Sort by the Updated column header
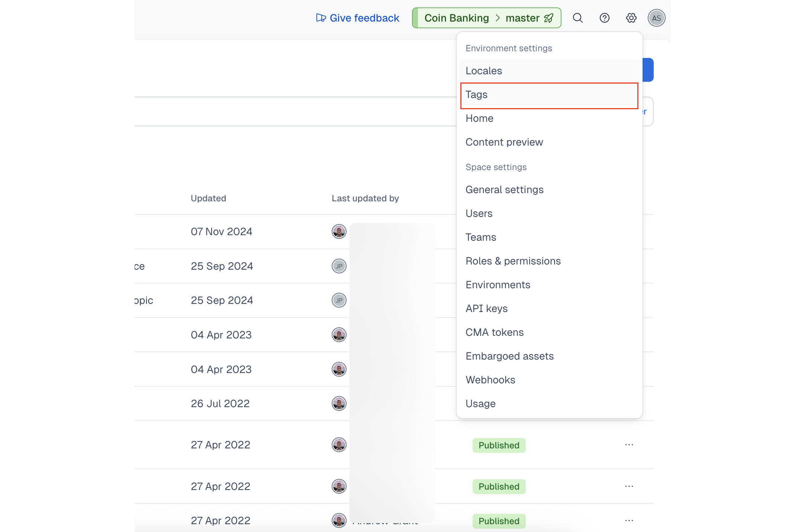Image resolution: width=795 pixels, height=532 pixels. tap(208, 198)
